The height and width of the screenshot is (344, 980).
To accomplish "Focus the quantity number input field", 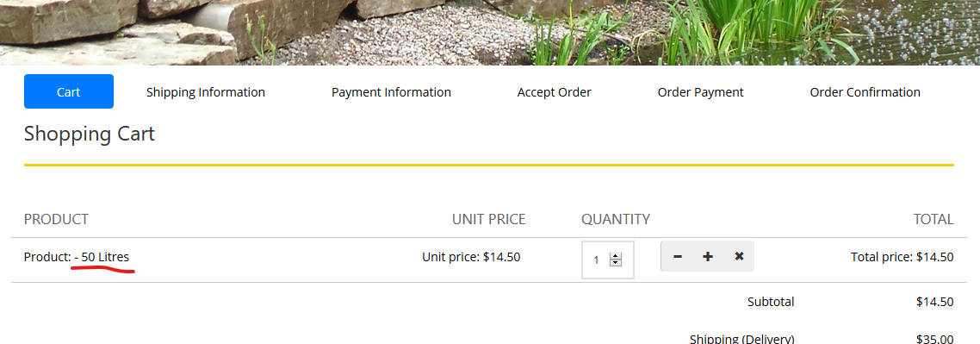I will point(607,260).
